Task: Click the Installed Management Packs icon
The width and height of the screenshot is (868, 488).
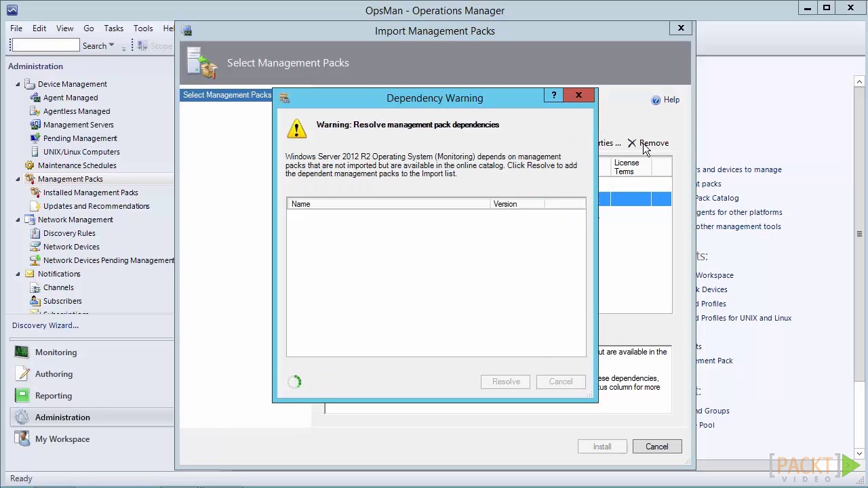Action: click(x=35, y=192)
